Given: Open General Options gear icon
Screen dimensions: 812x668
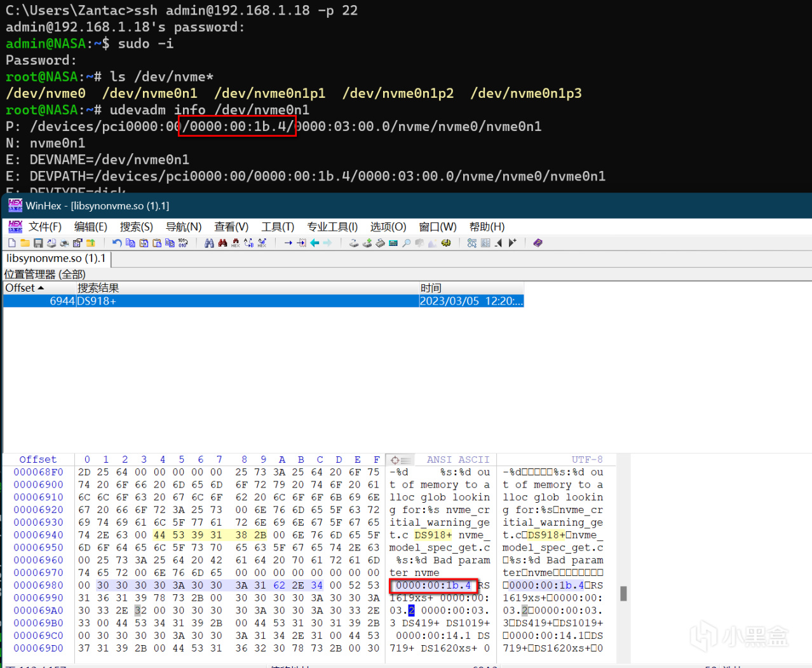Looking at the screenshot, I should tap(446, 243).
